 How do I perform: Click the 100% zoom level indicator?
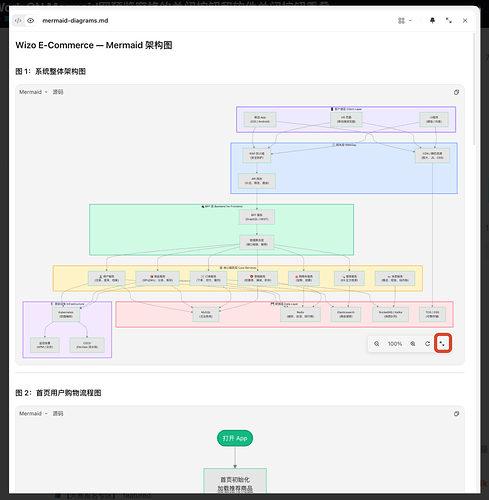pos(395,344)
